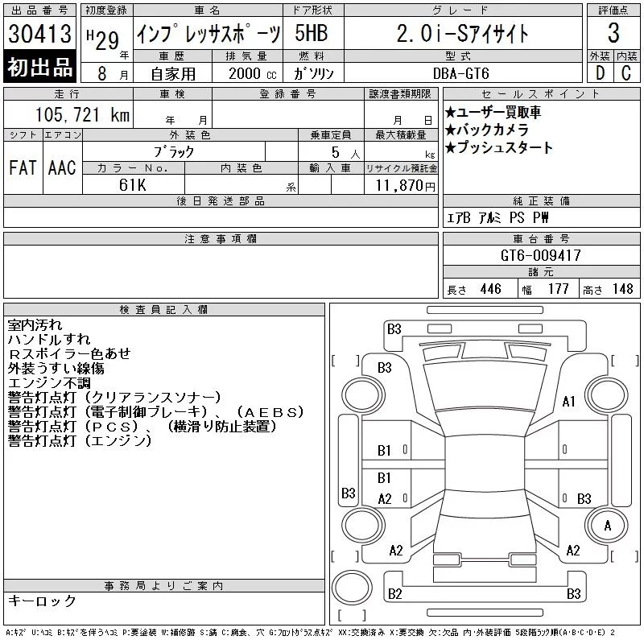
Task: Click the lot number 30413
Action: coord(39,34)
